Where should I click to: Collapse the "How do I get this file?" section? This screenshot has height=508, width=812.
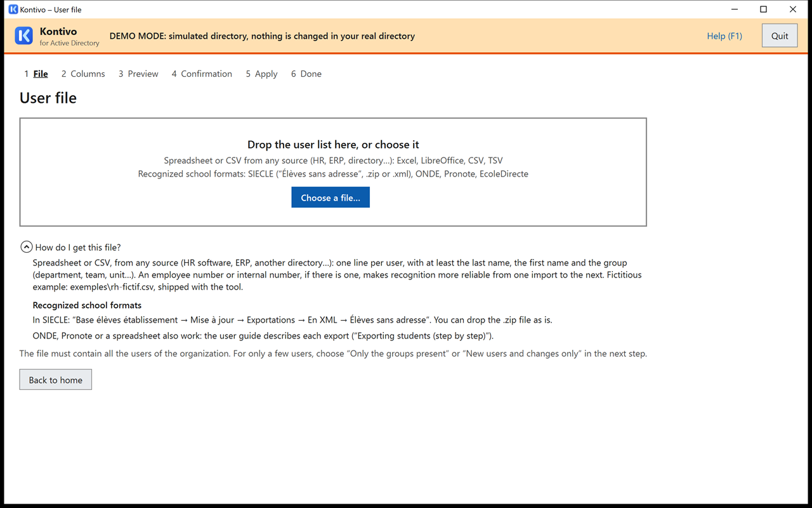click(x=27, y=247)
